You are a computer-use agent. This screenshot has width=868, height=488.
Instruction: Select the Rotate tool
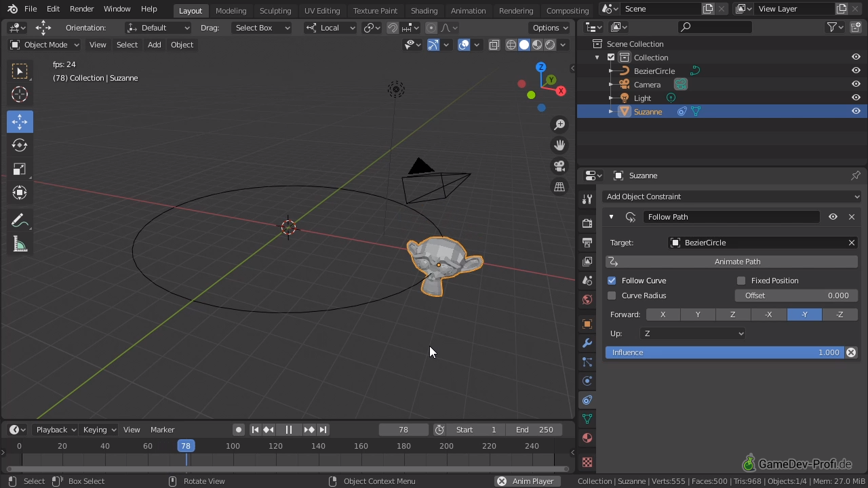[x=20, y=145]
